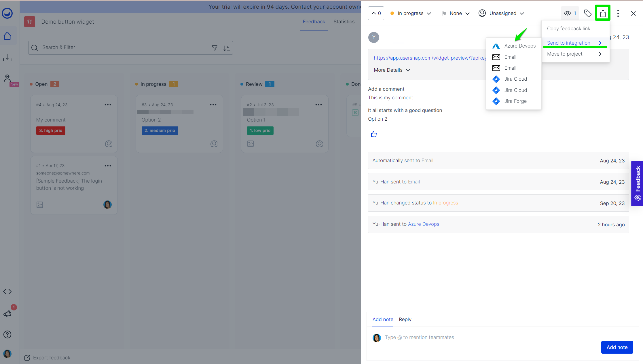Click the share/export icon in header

(x=603, y=13)
